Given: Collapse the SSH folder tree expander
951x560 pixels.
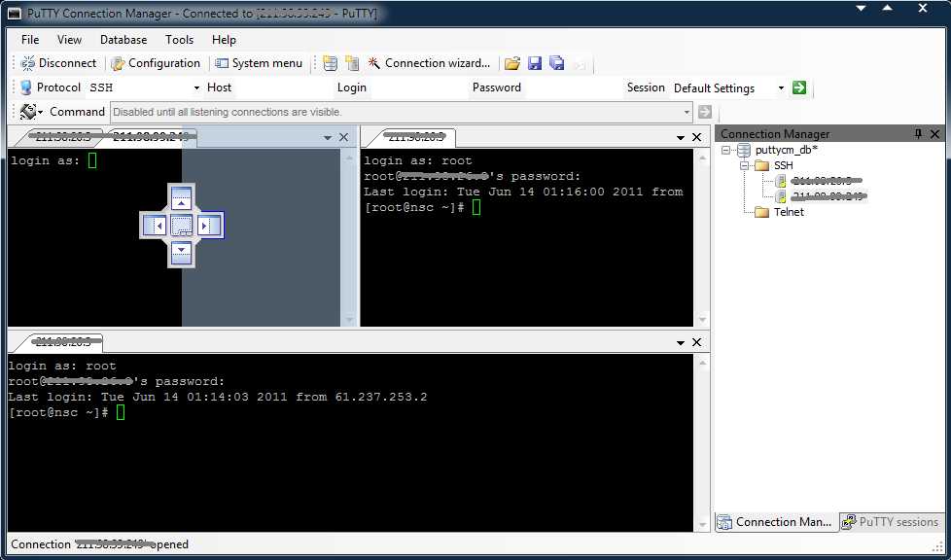Looking at the screenshot, I should point(745,165).
